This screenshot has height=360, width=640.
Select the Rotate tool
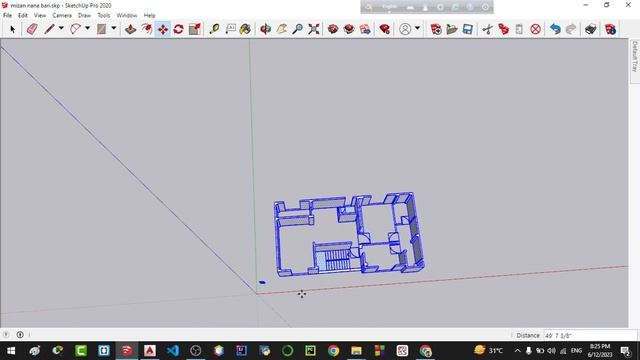(x=178, y=29)
